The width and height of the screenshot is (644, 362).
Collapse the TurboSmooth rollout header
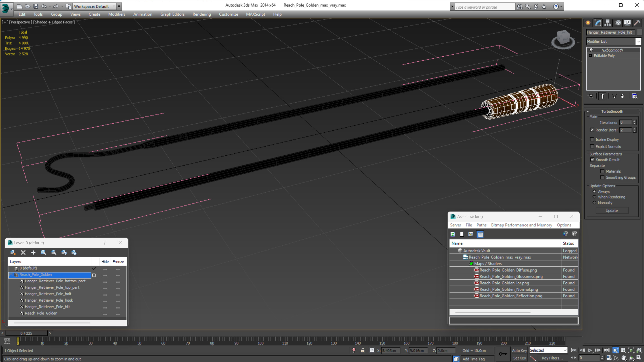coord(612,111)
